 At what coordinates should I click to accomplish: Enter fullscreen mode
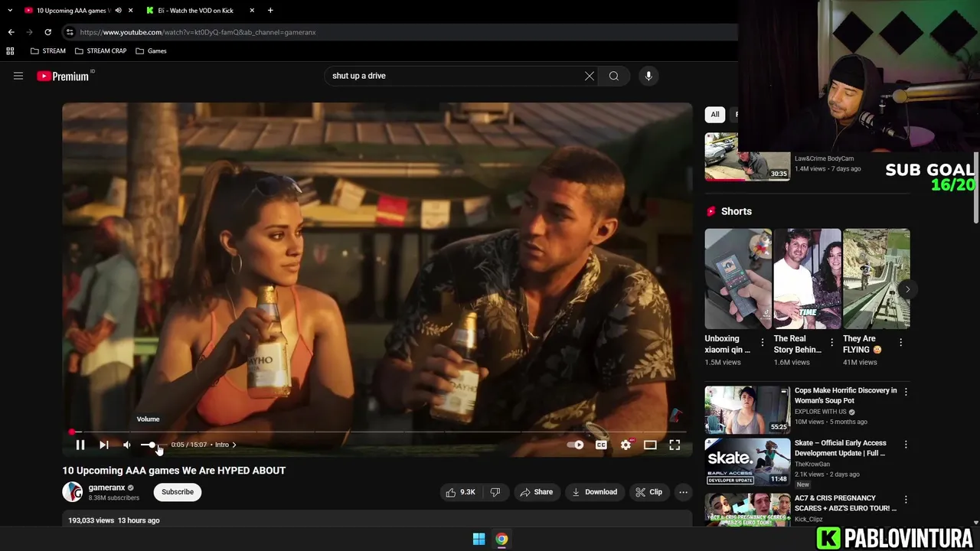[x=675, y=445]
